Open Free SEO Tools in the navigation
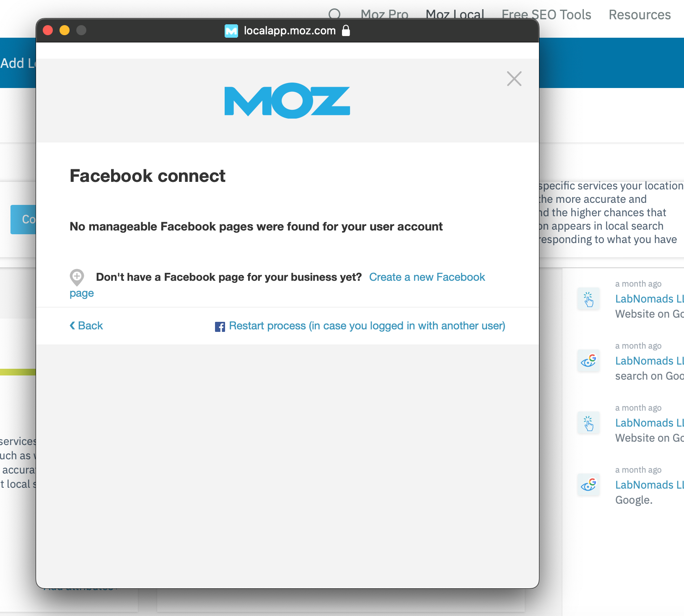Image resolution: width=684 pixels, height=616 pixels. [547, 15]
